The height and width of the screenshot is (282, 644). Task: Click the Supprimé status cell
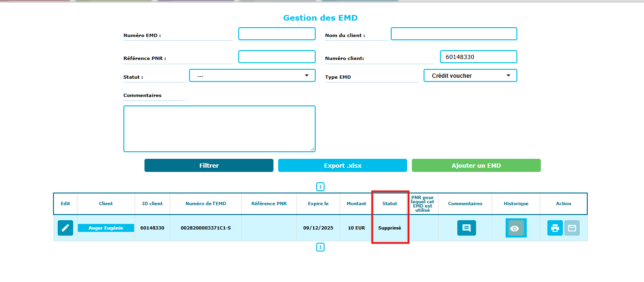[x=390, y=228]
